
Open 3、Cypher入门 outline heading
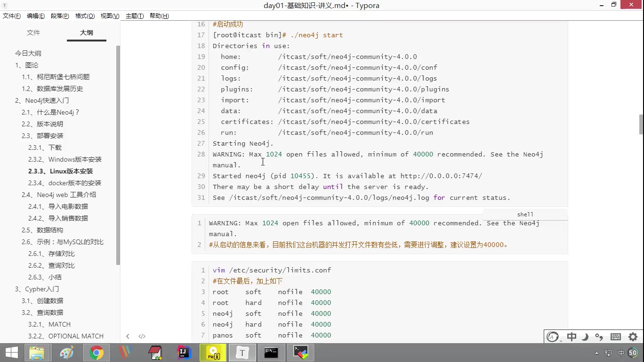37,289
